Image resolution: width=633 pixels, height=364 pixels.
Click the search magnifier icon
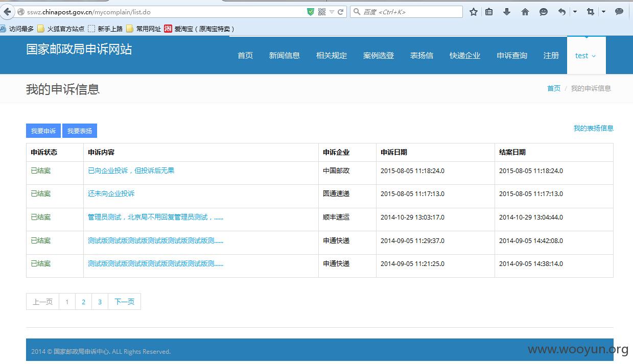[356, 12]
